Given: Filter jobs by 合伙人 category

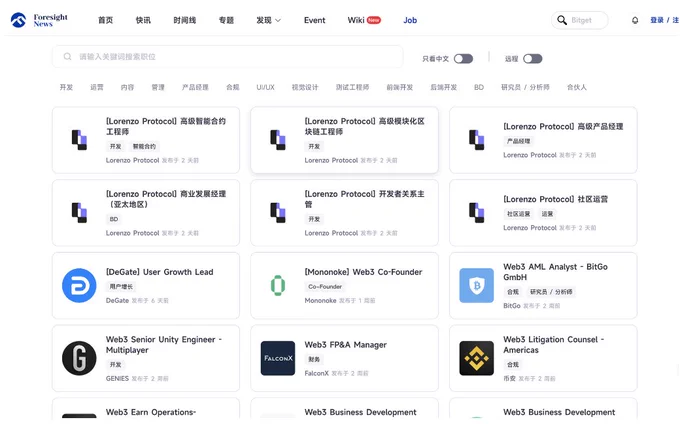Looking at the screenshot, I should 577,87.
